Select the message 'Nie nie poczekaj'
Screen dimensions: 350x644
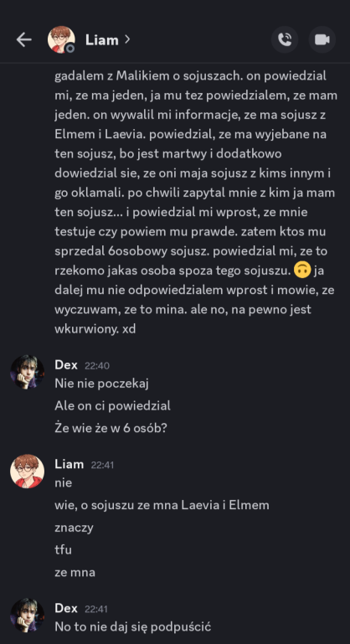pos(101,384)
